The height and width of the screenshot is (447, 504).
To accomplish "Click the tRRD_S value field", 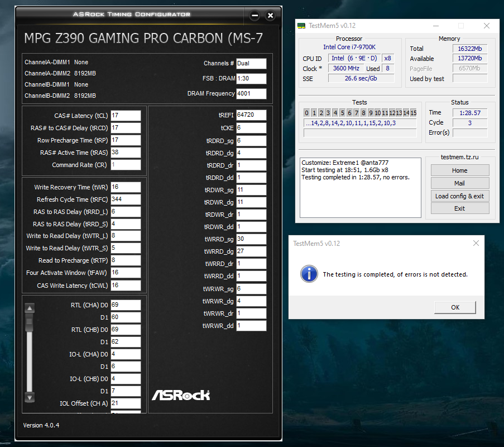I will coord(126,223).
